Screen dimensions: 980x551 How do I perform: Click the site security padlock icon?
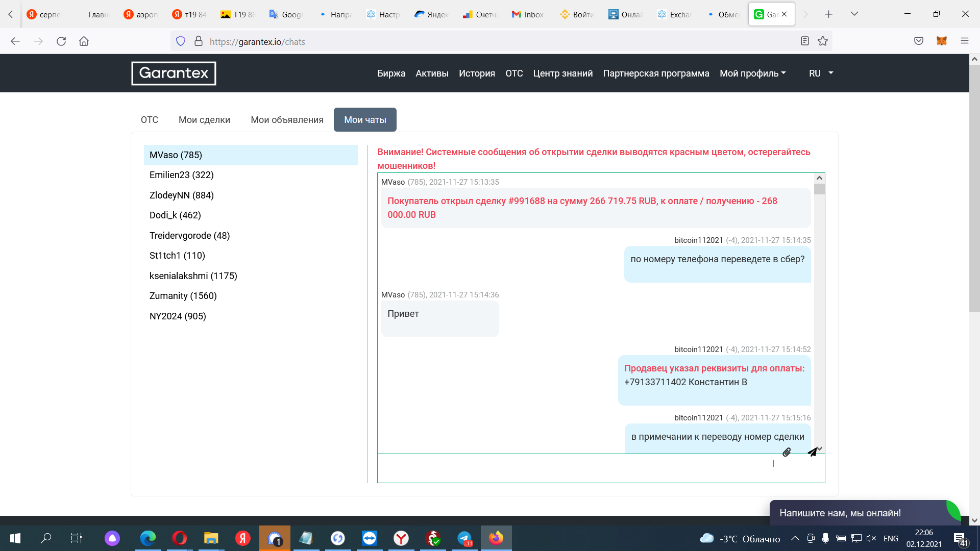pos(199,41)
